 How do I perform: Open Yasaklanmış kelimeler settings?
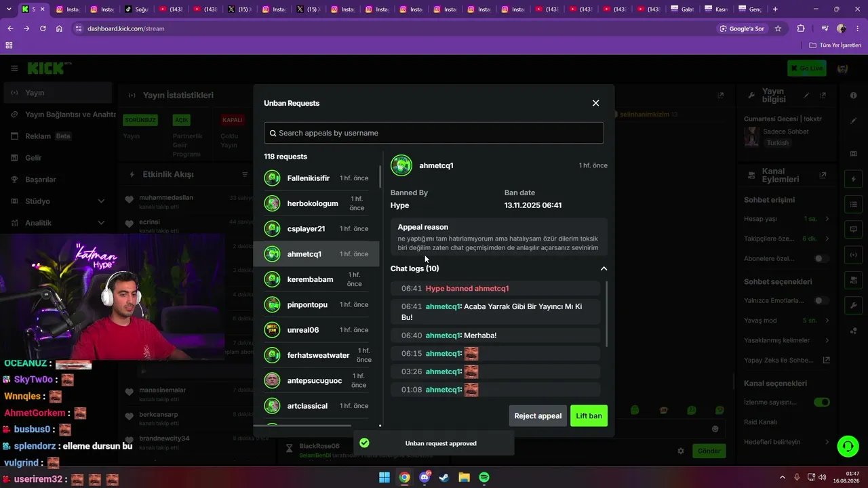827,340
